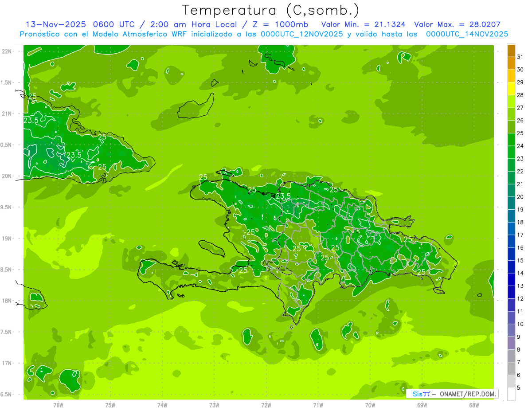This screenshot has height=411, width=532.
Task: Click the 'ONAMET/REP.DOM.' credit label
Action: point(467,394)
